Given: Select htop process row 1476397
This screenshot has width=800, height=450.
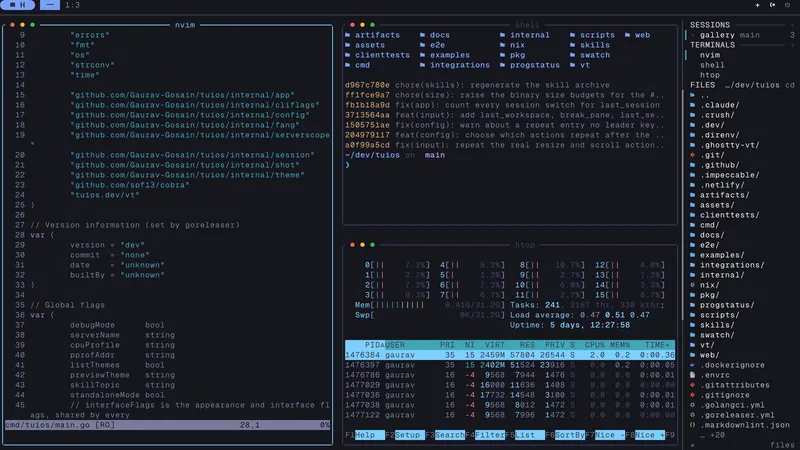Looking at the screenshot, I should point(510,365).
